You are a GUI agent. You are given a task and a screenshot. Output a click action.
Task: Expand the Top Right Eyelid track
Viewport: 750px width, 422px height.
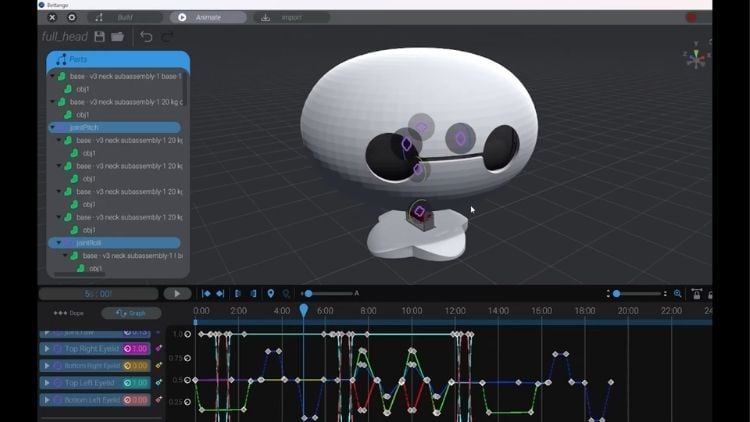pyautogui.click(x=46, y=349)
